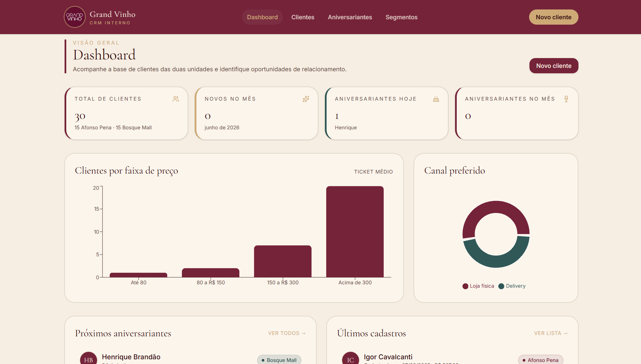The height and width of the screenshot is (364, 641).
Task: Click the Afonso Pena badge for Igor Cavalcanti
Action: [541, 360]
